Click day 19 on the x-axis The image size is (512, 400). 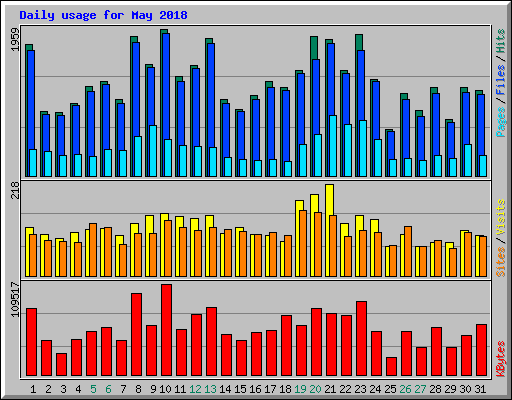(x=300, y=389)
